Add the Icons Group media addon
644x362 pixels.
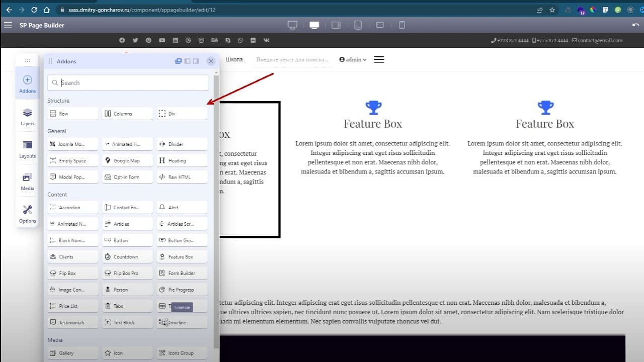(x=182, y=353)
